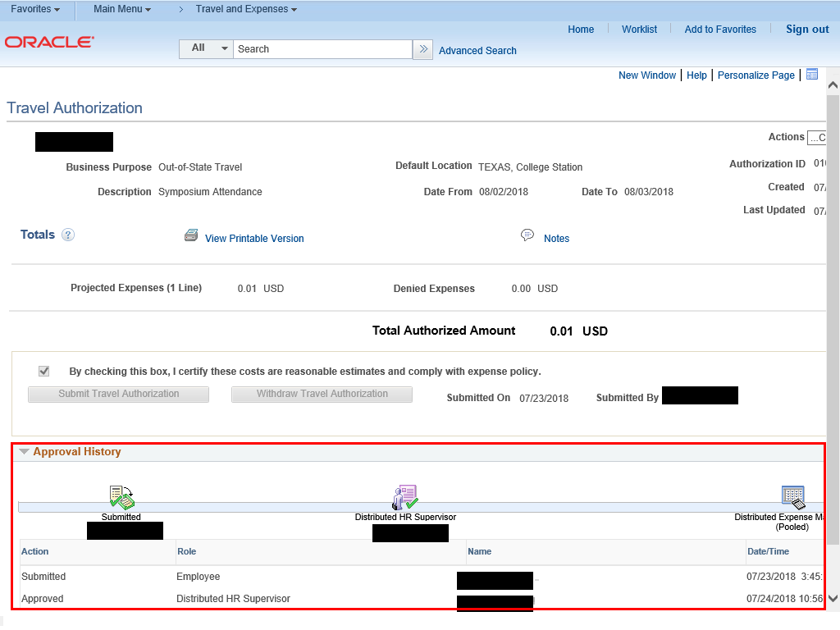
Task: Click the search go arrows button
Action: 423,49
